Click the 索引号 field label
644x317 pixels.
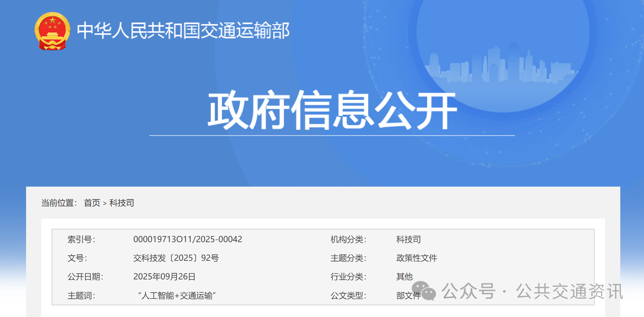tap(81, 239)
